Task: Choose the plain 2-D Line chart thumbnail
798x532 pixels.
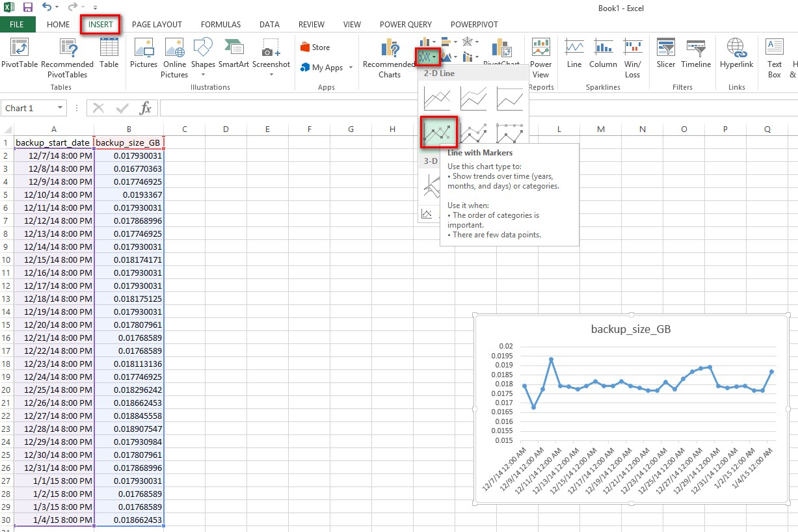Action: [436, 99]
